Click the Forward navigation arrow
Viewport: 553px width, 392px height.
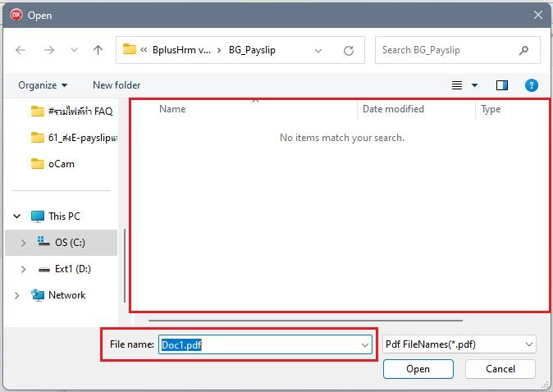(x=48, y=50)
